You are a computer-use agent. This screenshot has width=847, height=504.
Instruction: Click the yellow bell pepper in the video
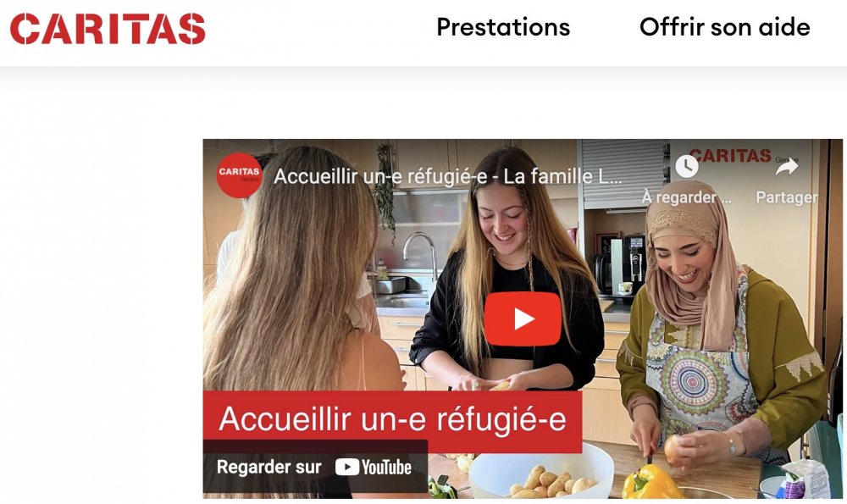pyautogui.click(x=651, y=481)
